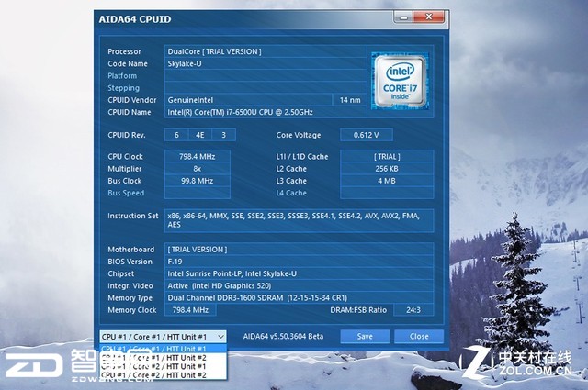Click the L2 Cache value 256 KB
The image size is (588, 390).
pyautogui.click(x=387, y=169)
